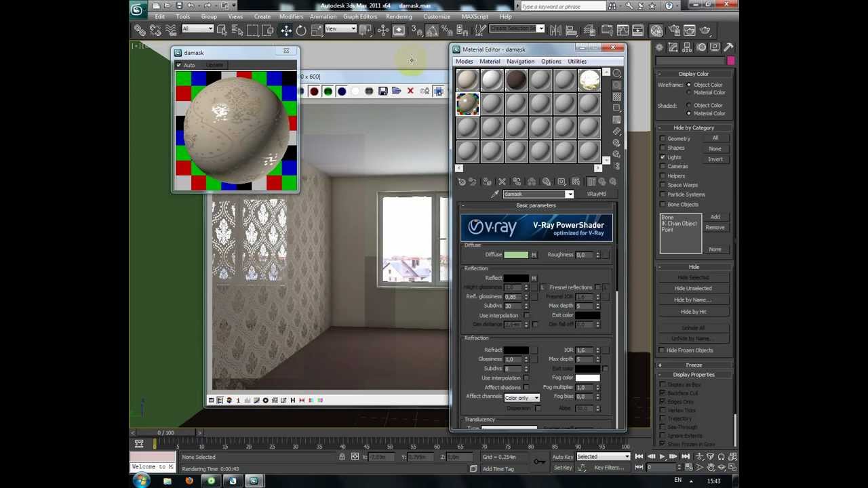Click the Delete material icon in Material Editor

502,182
